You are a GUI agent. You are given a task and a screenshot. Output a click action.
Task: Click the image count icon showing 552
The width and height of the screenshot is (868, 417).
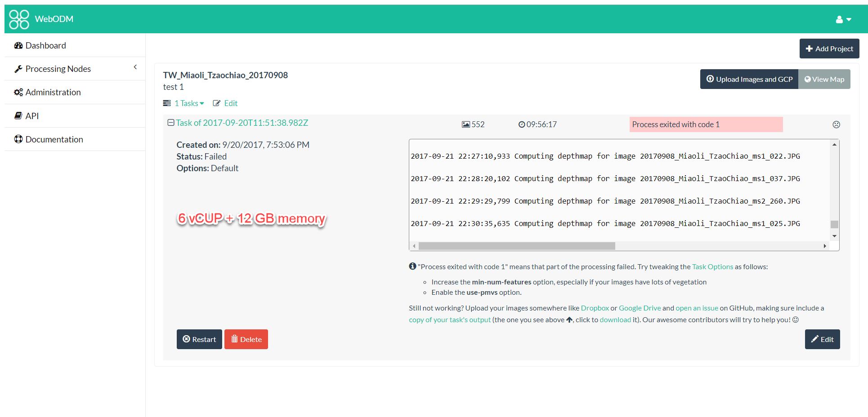click(x=466, y=124)
